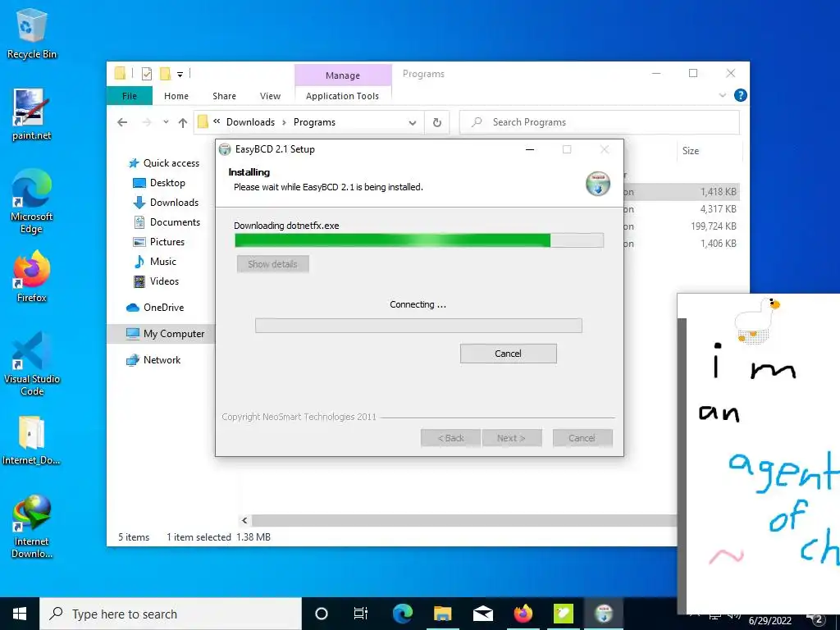This screenshot has height=630, width=840.
Task: Click the hidden-folders chevron in address bar
Action: pyautogui.click(x=217, y=121)
